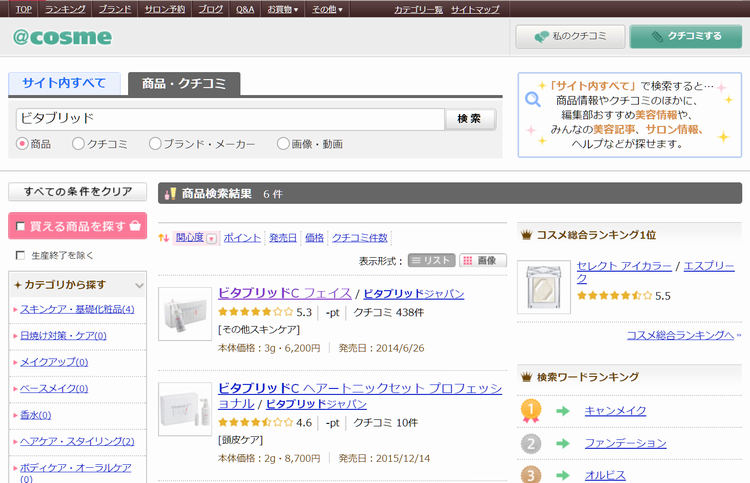Click the green arrow beside オルビス
The image size is (750, 483).
tap(562, 475)
